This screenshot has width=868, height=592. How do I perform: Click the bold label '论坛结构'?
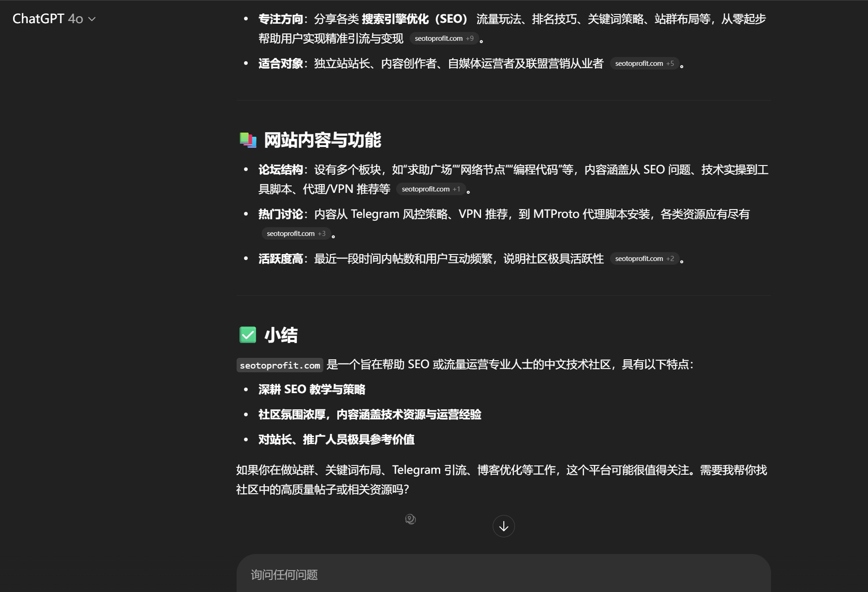coord(281,170)
